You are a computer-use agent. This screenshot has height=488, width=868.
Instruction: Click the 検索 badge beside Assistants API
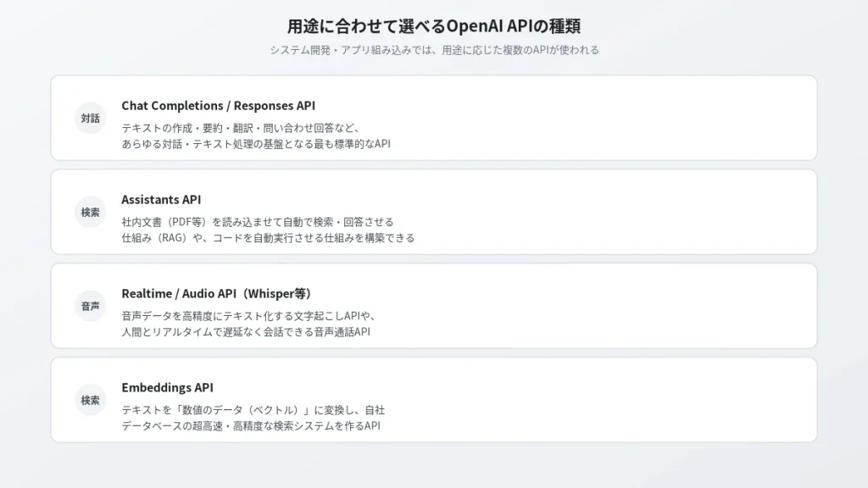pos(90,212)
